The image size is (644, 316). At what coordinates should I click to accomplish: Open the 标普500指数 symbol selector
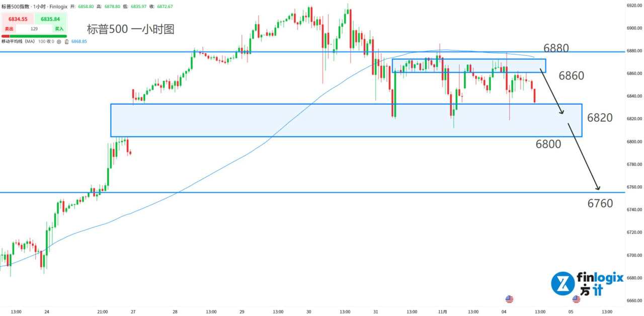(x=14, y=6)
